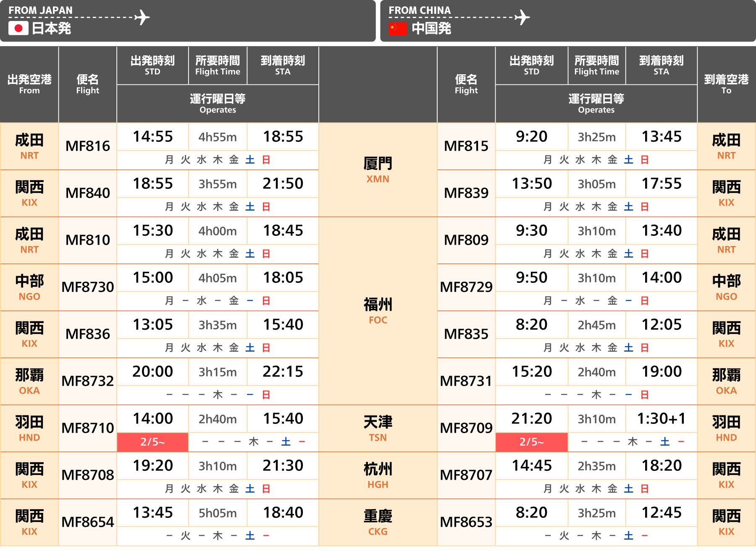Select the FROM JAPAN header text
The height and width of the screenshot is (554, 756).
(x=40, y=10)
